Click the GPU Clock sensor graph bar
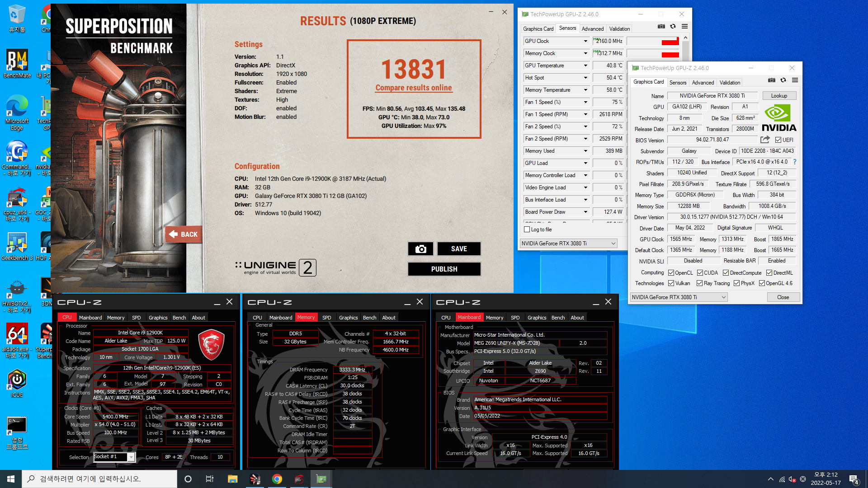The image size is (868, 488). [653, 41]
